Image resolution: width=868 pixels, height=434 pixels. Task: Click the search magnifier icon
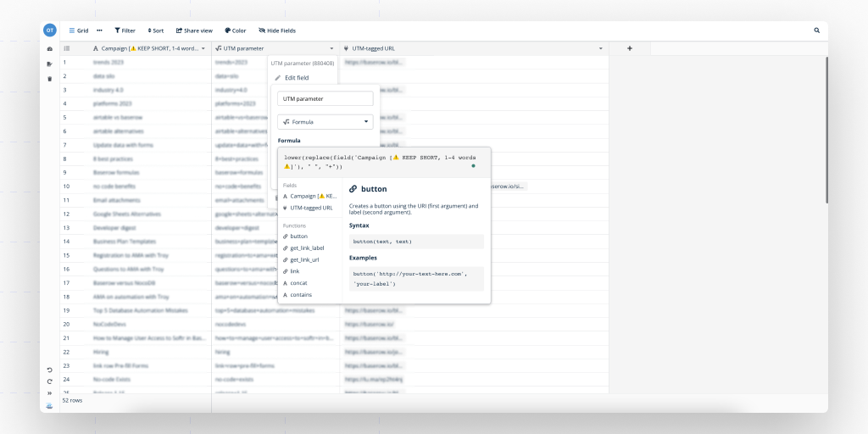[817, 31]
